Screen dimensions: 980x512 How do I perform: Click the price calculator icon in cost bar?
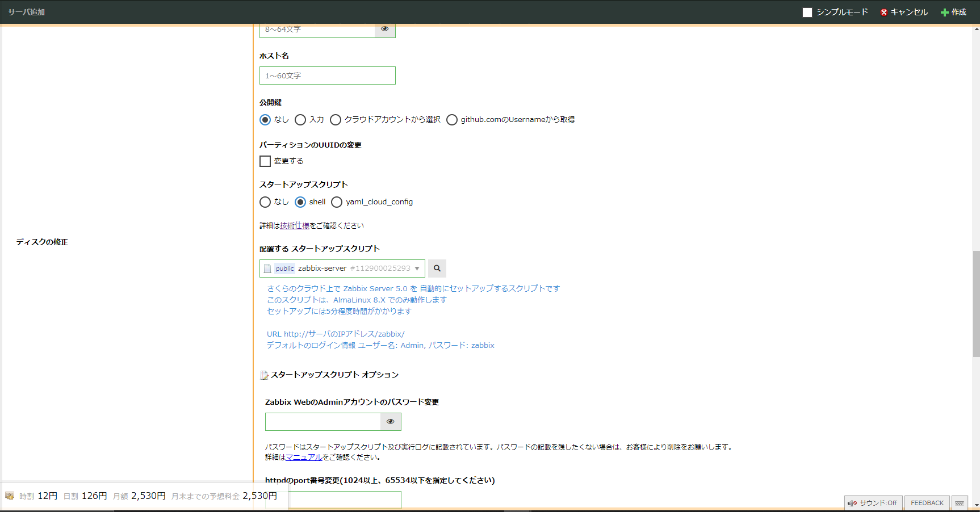point(10,496)
